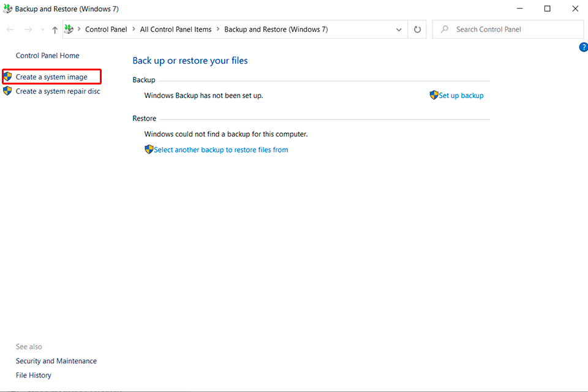Click shield icon beside Create a system repair disc
This screenshot has width=588, height=392.
(7, 91)
